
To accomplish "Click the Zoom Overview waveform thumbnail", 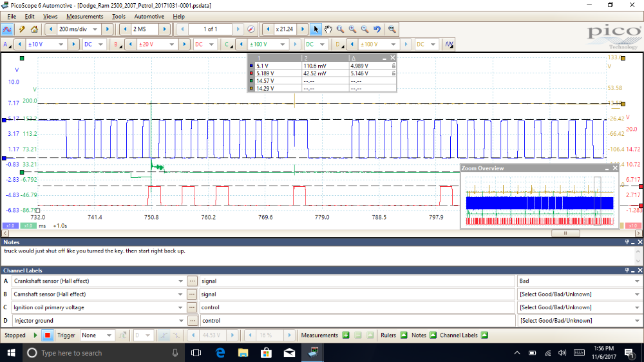I will (539, 200).
